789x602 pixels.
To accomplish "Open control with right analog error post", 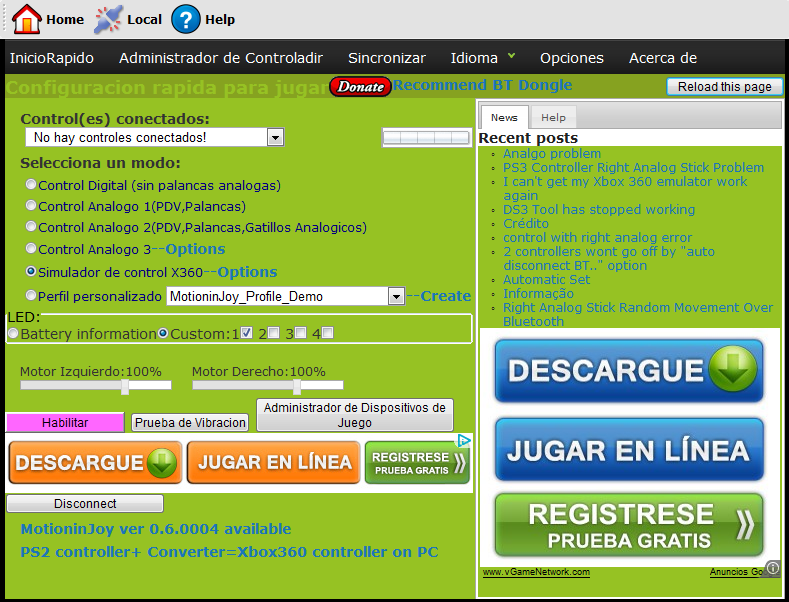I will (x=597, y=238).
